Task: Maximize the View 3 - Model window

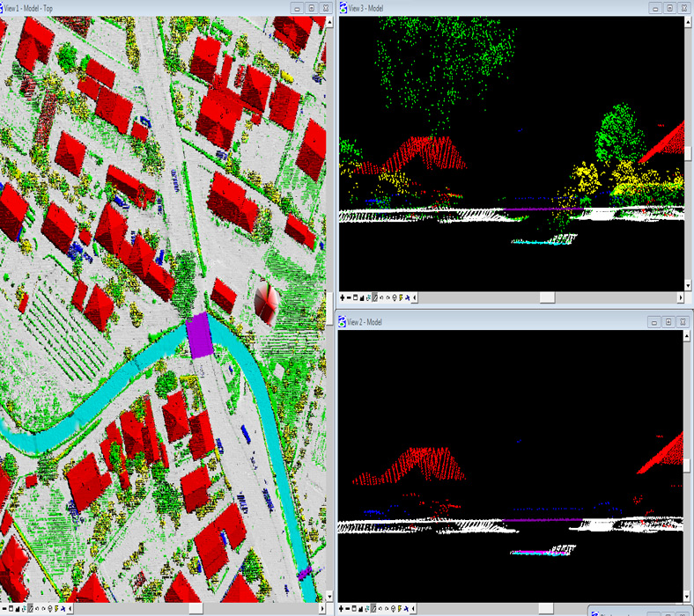Action: (669, 7)
